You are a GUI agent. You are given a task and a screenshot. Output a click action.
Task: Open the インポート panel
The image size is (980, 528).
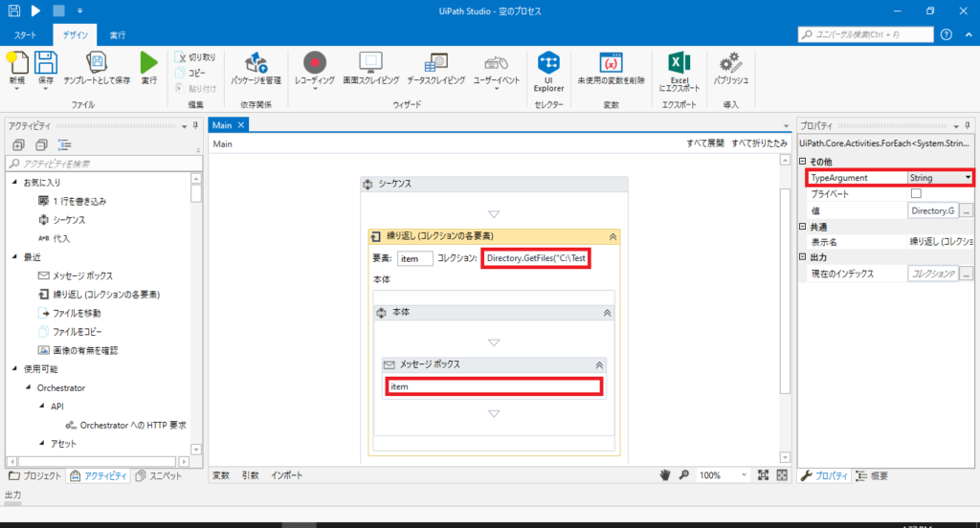pos(286,475)
